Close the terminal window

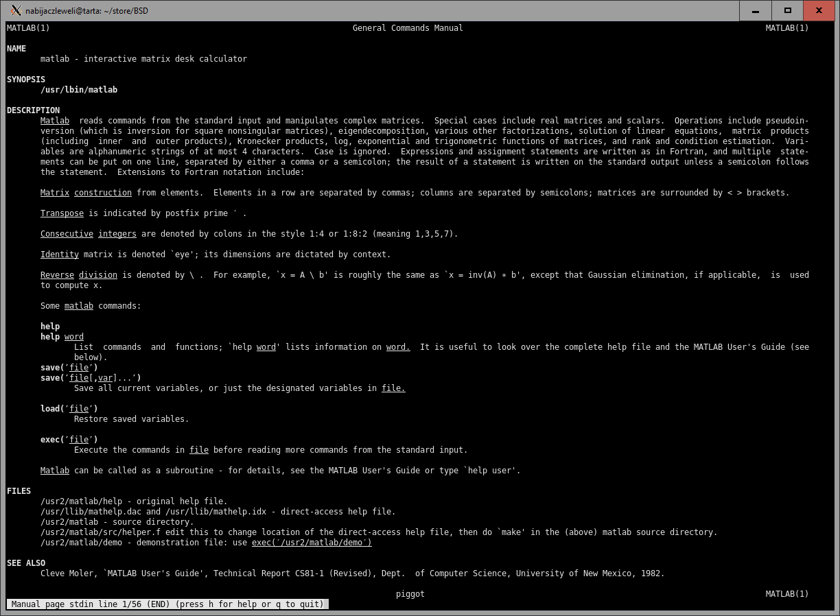[819, 10]
